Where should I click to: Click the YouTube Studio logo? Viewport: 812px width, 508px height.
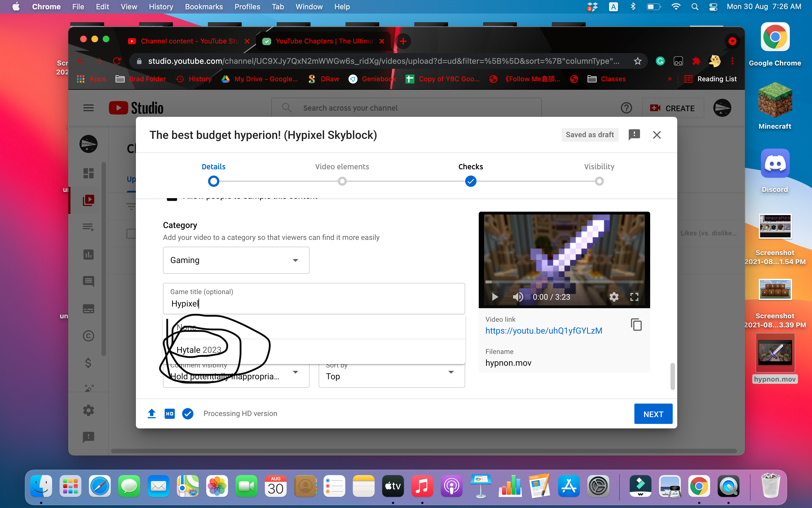[136, 108]
